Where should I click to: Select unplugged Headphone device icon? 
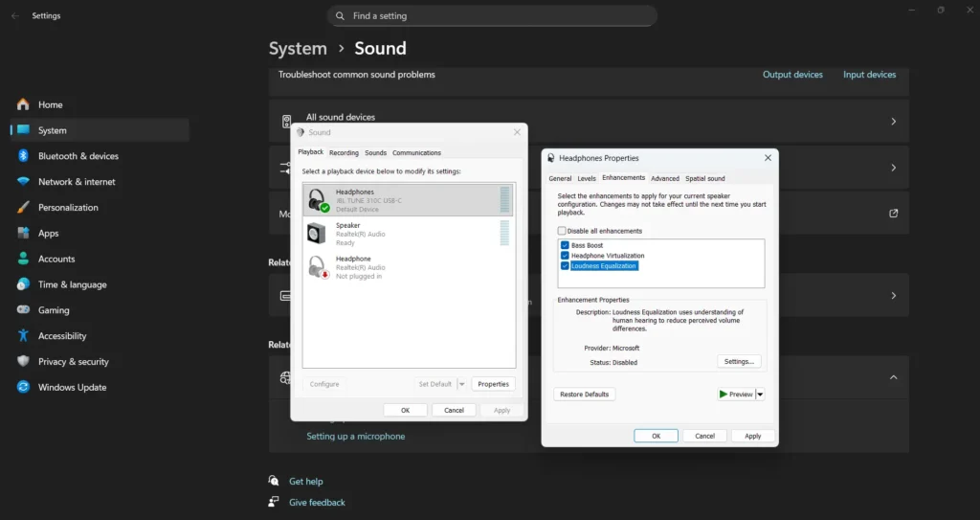coord(318,267)
